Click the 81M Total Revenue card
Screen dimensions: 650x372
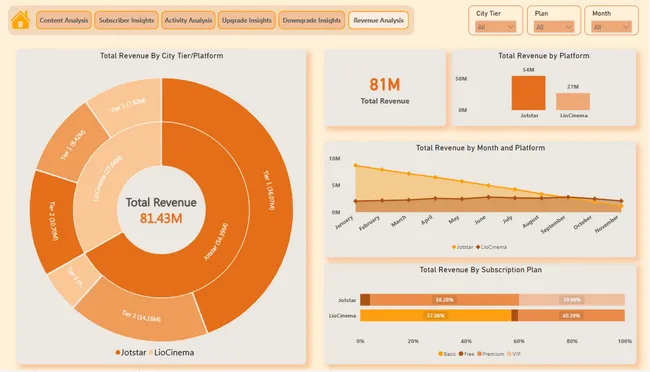(385, 88)
